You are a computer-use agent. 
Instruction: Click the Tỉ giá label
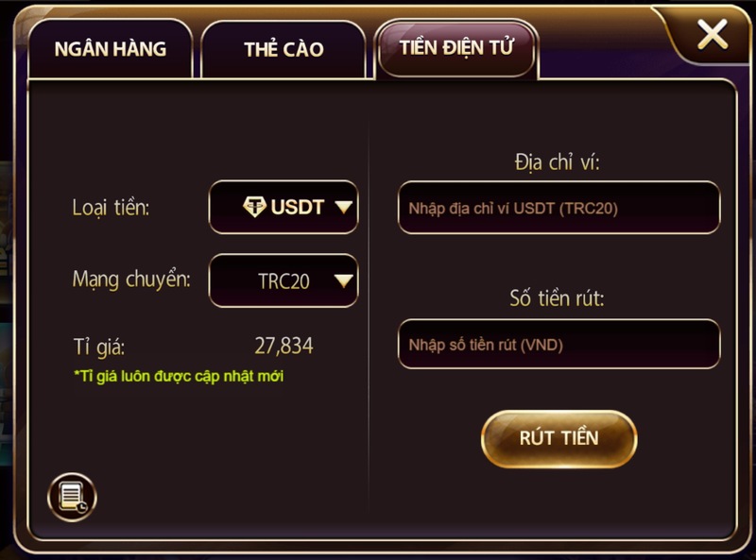click(x=99, y=347)
